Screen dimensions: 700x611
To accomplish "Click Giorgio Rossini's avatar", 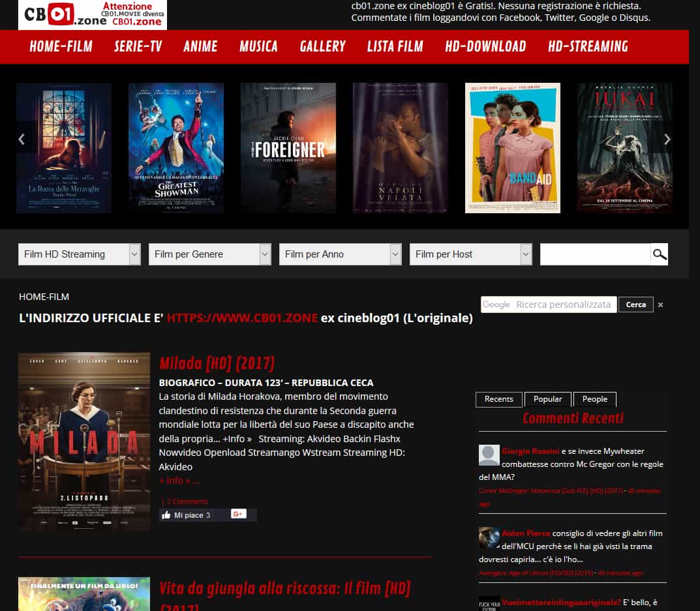I will (x=489, y=455).
